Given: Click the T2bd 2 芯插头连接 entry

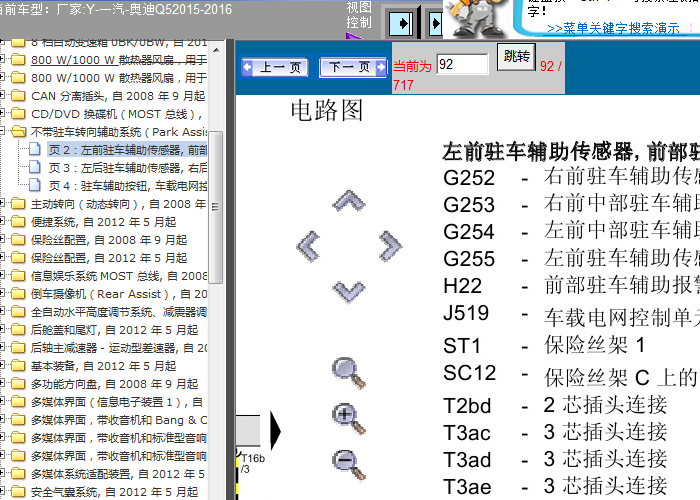Looking at the screenshot, I should pos(555,405).
